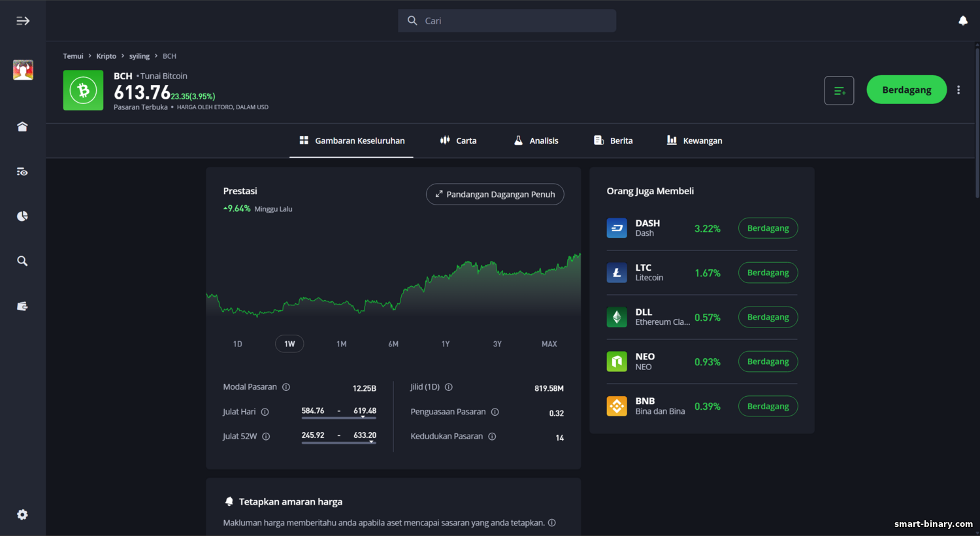This screenshot has width=980, height=536.
Task: Focus the Cari search field
Action: (x=507, y=21)
